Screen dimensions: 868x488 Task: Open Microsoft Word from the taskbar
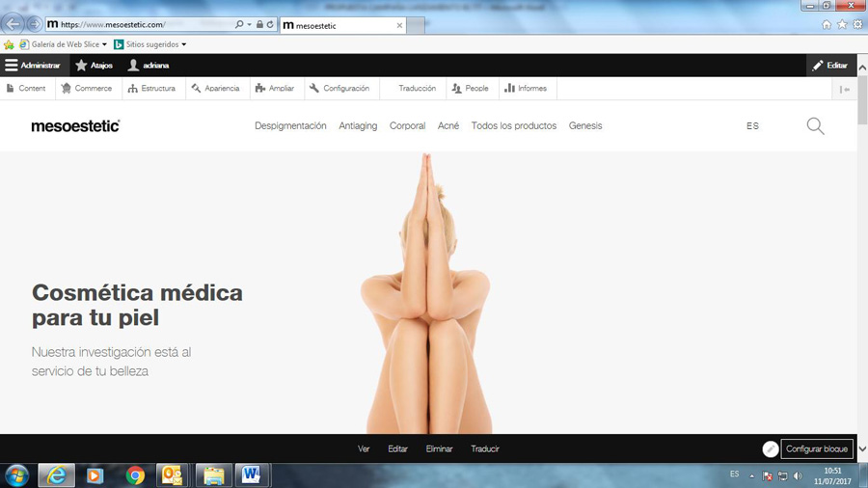click(x=251, y=475)
